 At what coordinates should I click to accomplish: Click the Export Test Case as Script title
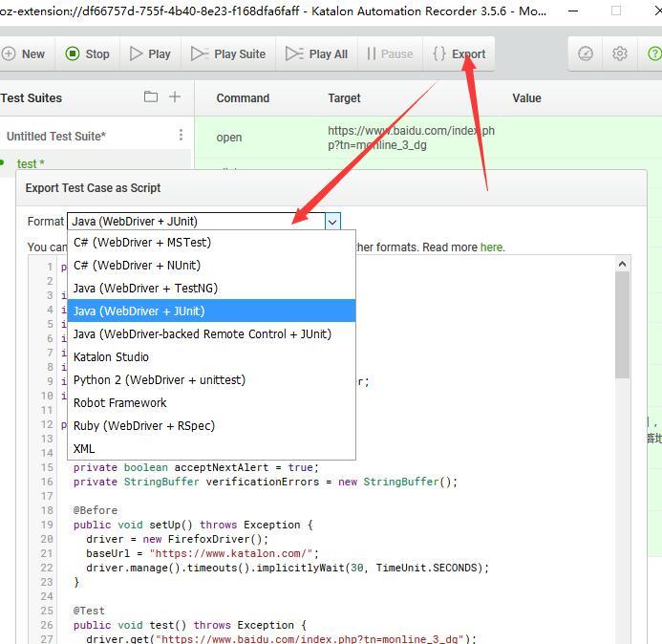point(93,188)
